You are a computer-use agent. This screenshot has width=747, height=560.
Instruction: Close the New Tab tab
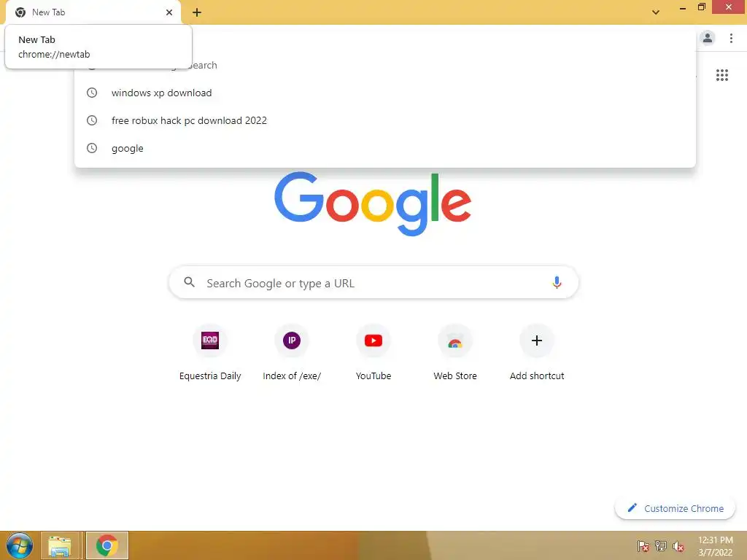[x=169, y=12]
